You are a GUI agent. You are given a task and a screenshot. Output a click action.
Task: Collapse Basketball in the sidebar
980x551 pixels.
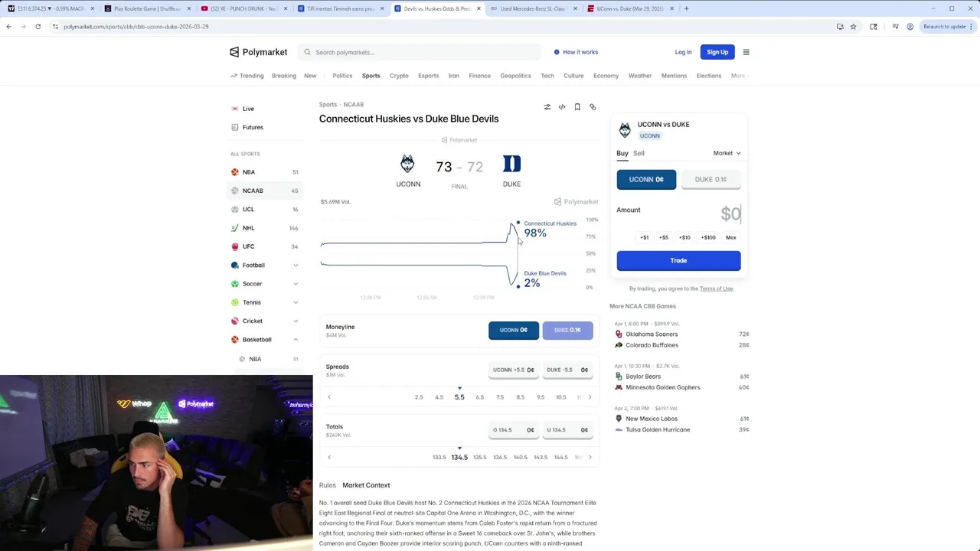point(265,340)
